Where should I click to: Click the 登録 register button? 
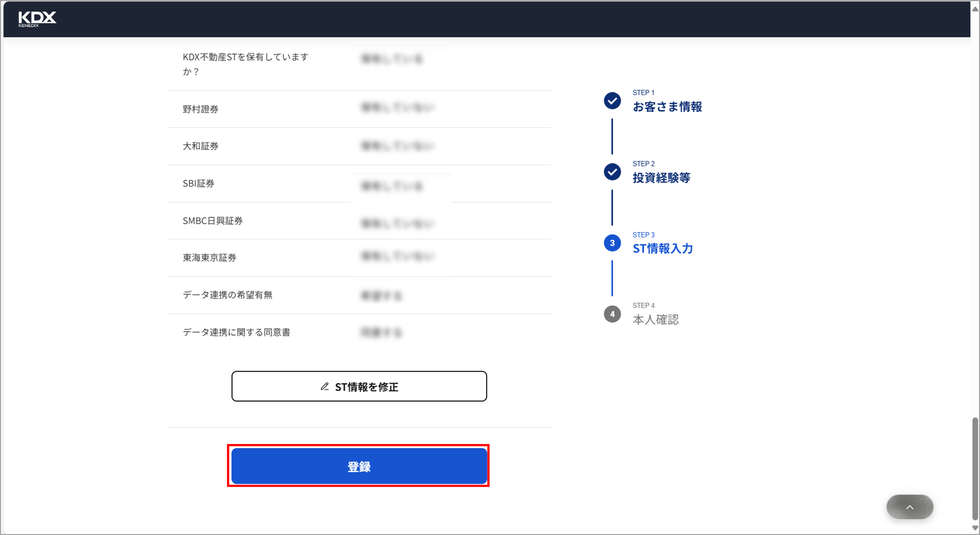click(x=359, y=466)
